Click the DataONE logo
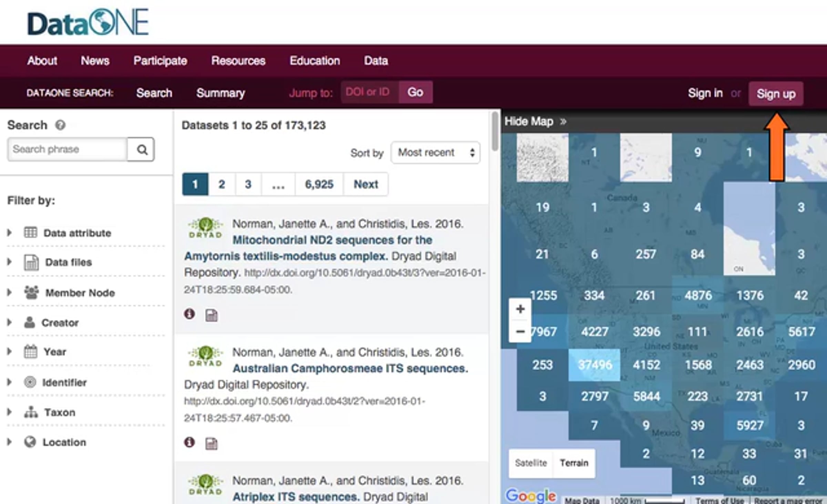Viewport: 827px width, 504px height. (x=88, y=22)
